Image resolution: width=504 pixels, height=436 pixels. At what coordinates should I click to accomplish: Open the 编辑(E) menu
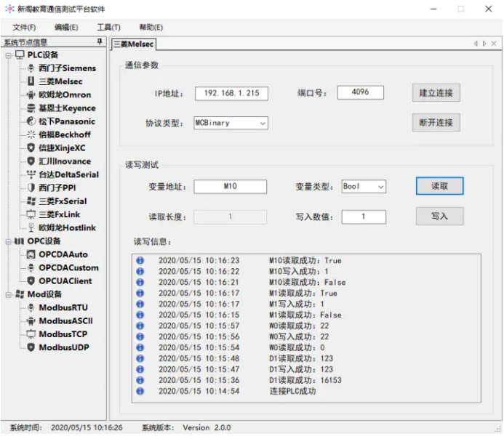(66, 28)
